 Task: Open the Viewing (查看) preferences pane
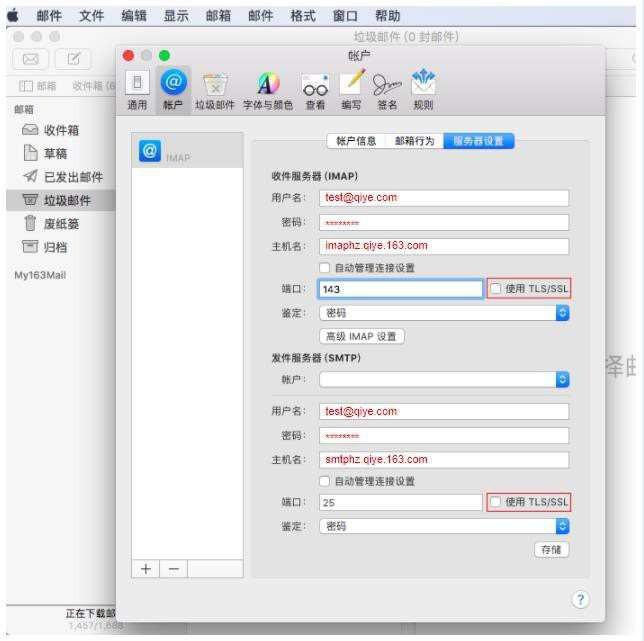tap(315, 91)
